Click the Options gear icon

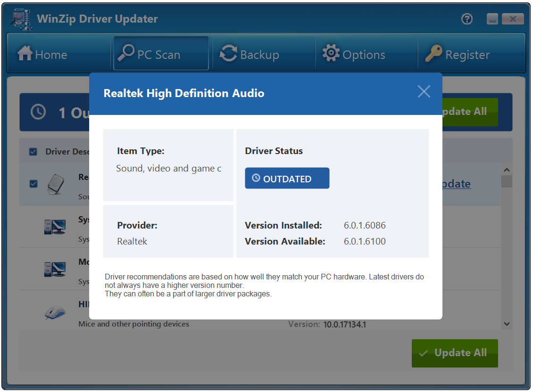tap(331, 53)
